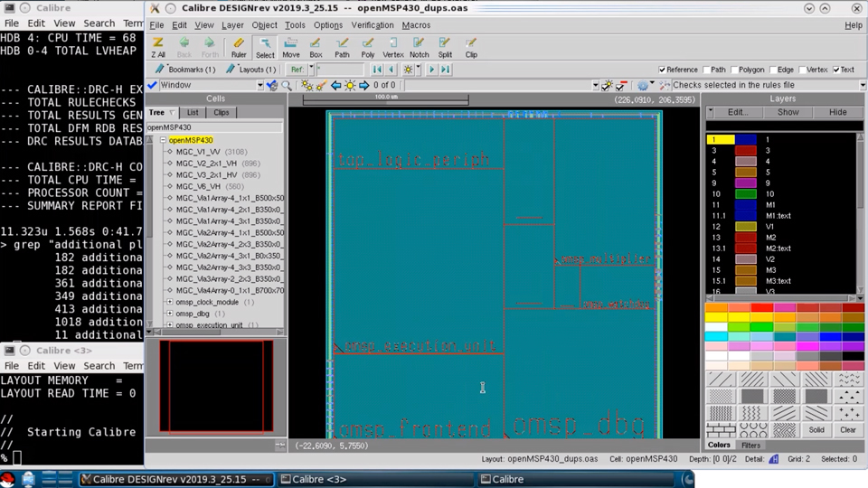Collapse the openMSP430 tree node

[x=164, y=141]
